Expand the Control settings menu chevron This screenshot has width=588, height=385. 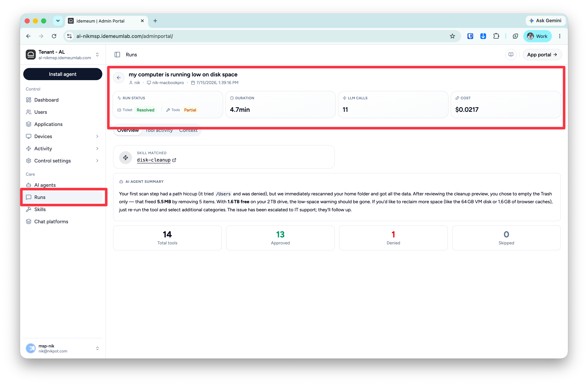point(97,161)
